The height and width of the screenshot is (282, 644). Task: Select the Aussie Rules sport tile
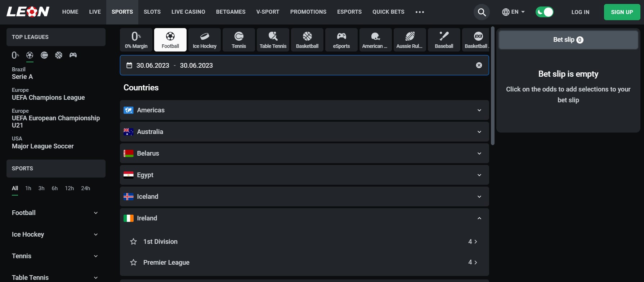coord(410,40)
